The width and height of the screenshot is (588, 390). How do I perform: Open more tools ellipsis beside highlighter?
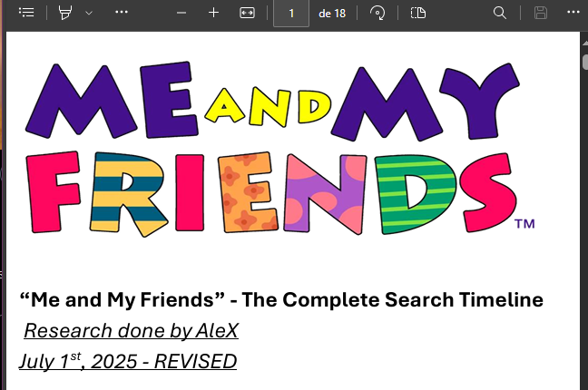click(122, 13)
